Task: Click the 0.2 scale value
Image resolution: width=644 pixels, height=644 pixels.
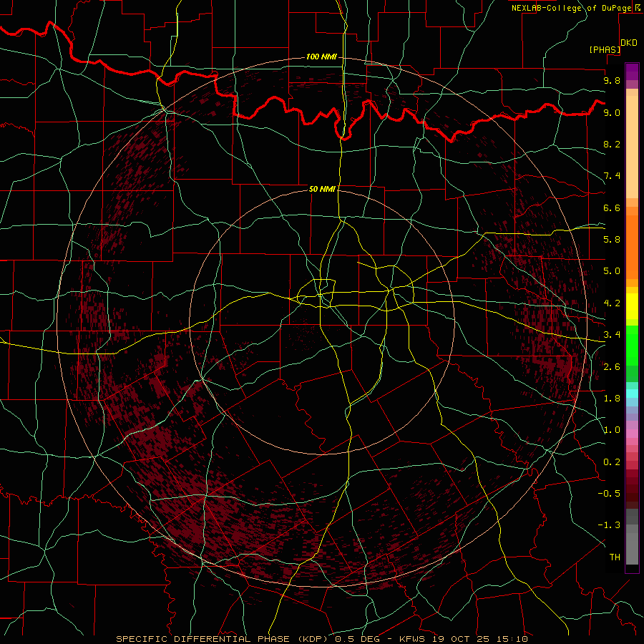Action: [x=612, y=462]
